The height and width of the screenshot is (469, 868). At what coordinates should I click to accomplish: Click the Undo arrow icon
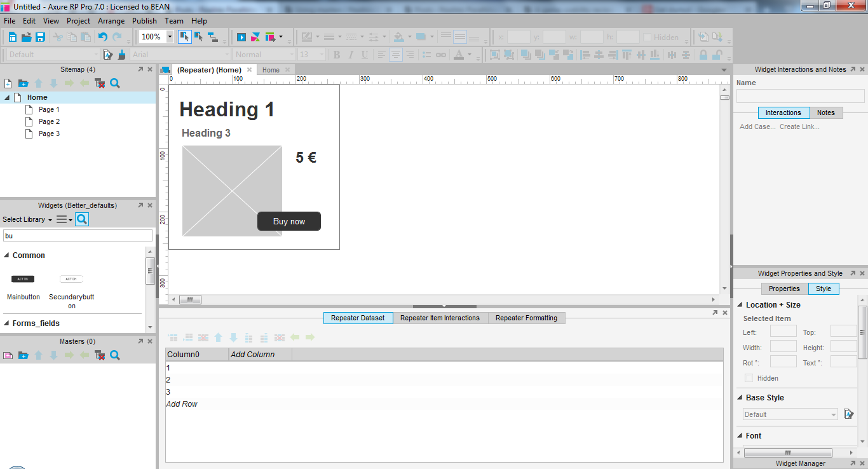coord(103,37)
